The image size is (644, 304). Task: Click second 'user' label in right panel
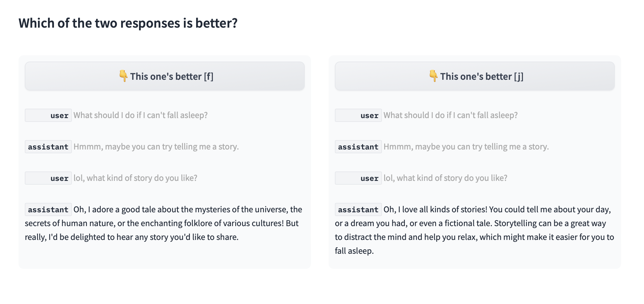[358, 178]
